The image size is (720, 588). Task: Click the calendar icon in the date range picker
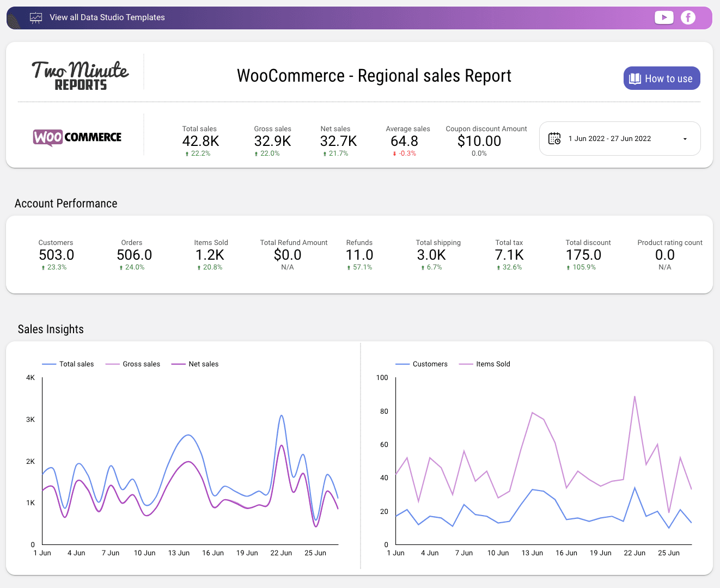[554, 139]
